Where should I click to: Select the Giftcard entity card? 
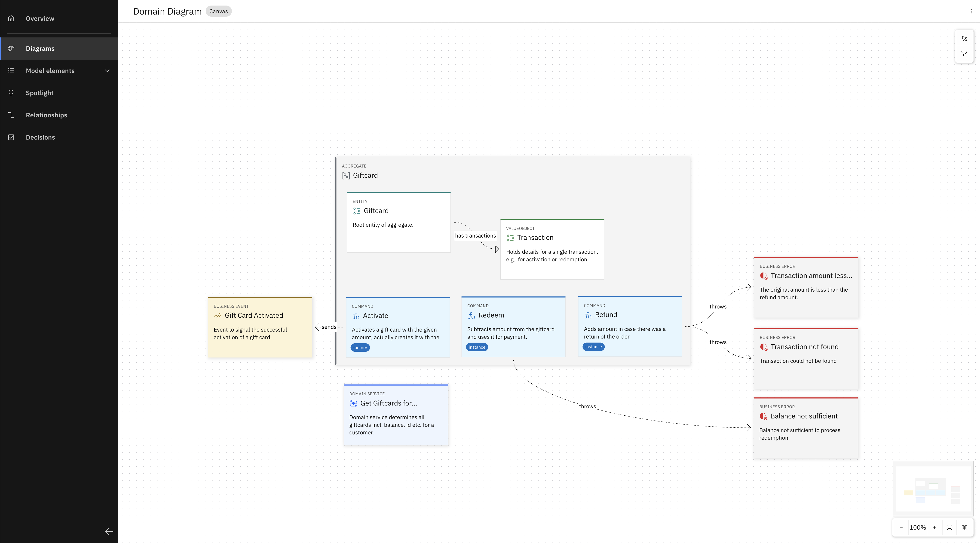(399, 222)
